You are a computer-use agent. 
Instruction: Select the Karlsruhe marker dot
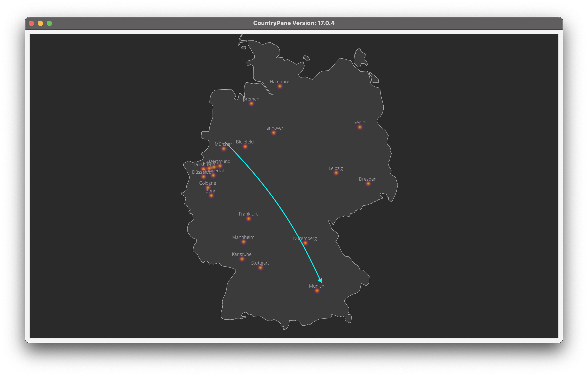point(242,259)
